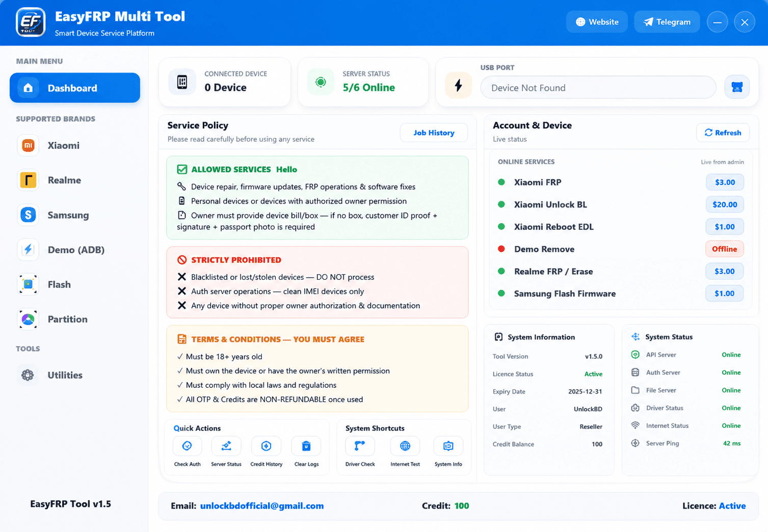Click the Driver Status icon
This screenshot has width=768, height=532.
click(x=635, y=408)
